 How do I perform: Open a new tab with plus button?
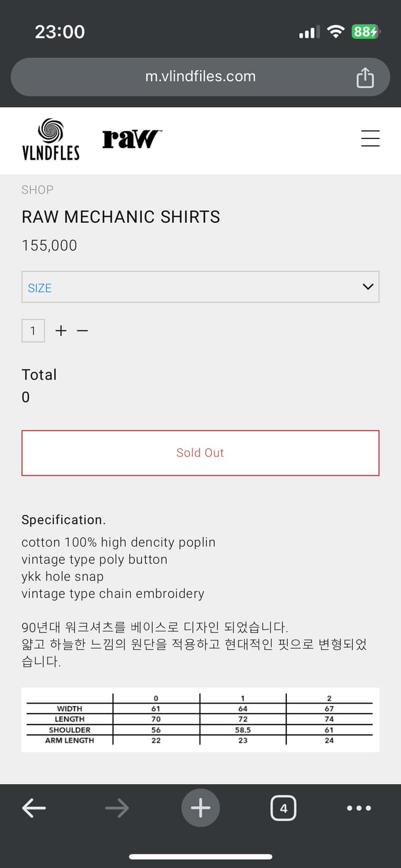coord(200,808)
